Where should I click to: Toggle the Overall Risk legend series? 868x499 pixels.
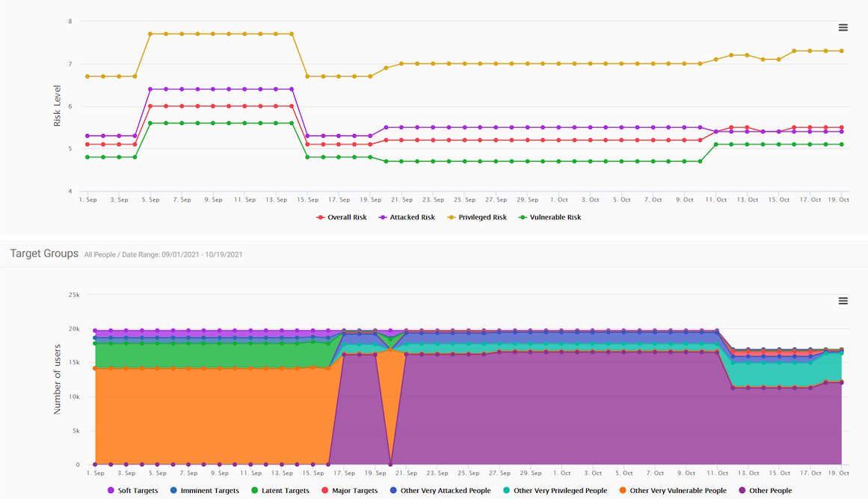click(x=341, y=217)
